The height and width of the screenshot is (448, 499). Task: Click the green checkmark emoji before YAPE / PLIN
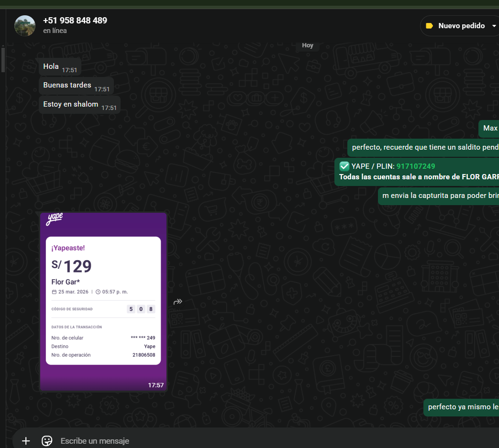(x=344, y=166)
